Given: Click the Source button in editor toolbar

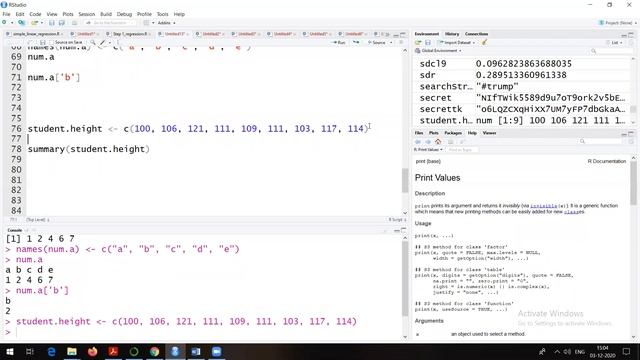Looking at the screenshot, I should [x=377, y=42].
